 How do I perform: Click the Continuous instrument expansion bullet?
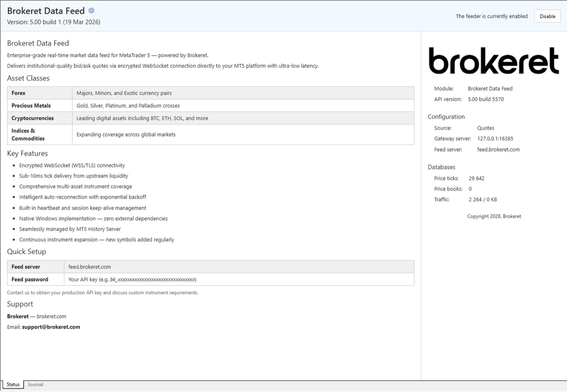coord(96,239)
